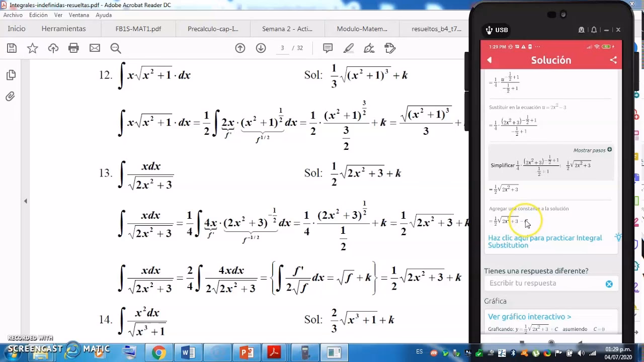
Task: Click the Escribir tu respuesta field
Action: (x=545, y=284)
